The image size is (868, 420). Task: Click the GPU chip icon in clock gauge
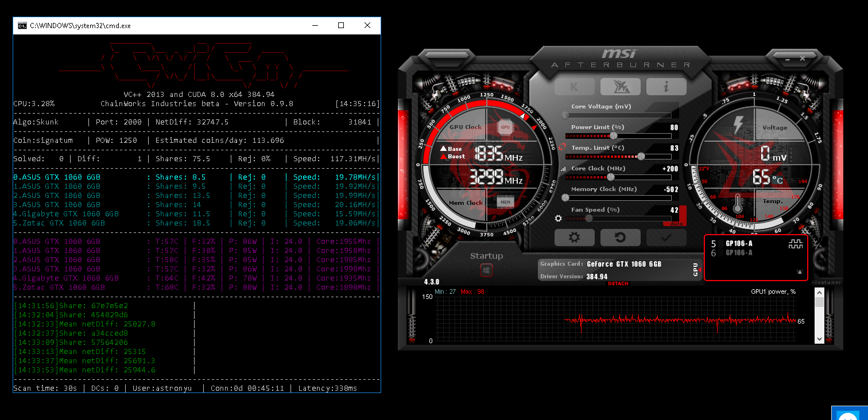[x=505, y=127]
